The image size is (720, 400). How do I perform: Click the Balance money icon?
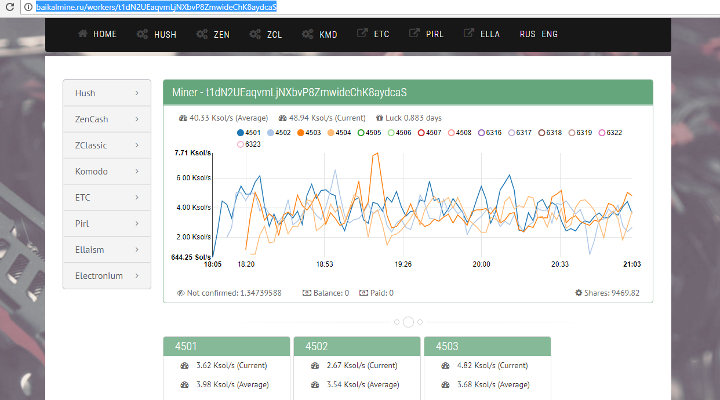point(307,293)
